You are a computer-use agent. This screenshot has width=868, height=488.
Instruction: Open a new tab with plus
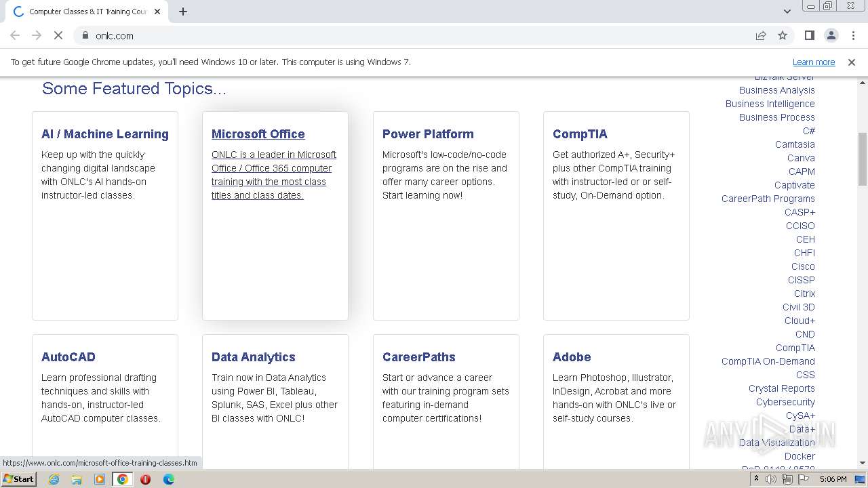[x=183, y=12]
